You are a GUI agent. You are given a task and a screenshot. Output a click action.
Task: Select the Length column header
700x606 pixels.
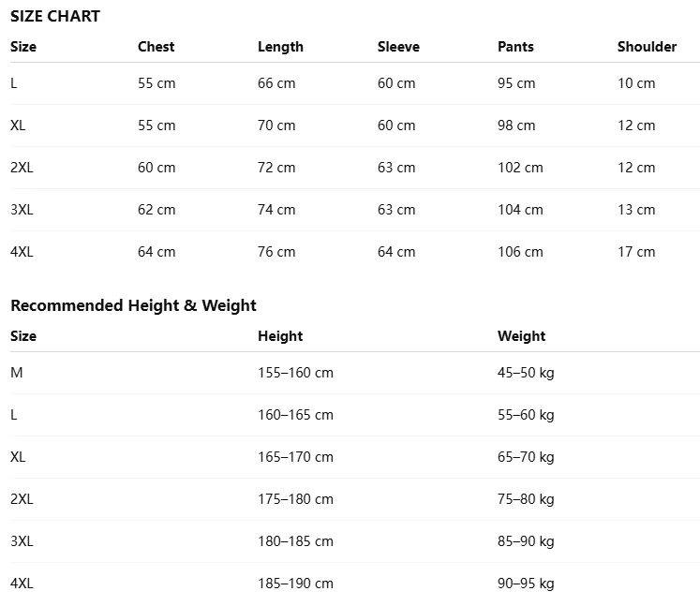pyautogui.click(x=280, y=47)
